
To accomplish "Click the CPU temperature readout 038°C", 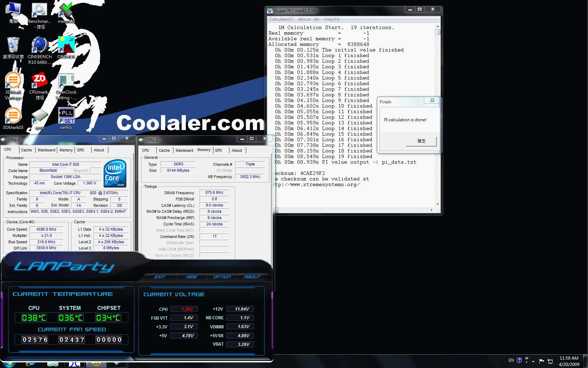I will pyautogui.click(x=34, y=318).
